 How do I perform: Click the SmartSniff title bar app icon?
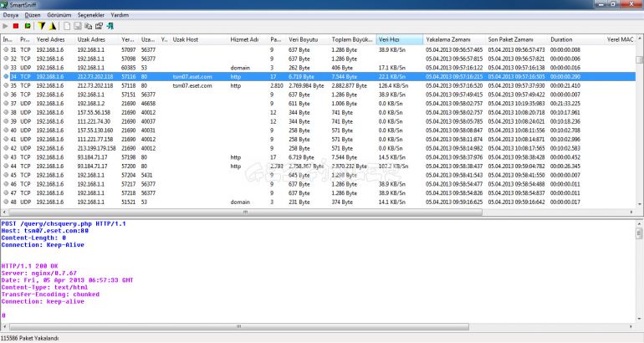click(x=4, y=4)
